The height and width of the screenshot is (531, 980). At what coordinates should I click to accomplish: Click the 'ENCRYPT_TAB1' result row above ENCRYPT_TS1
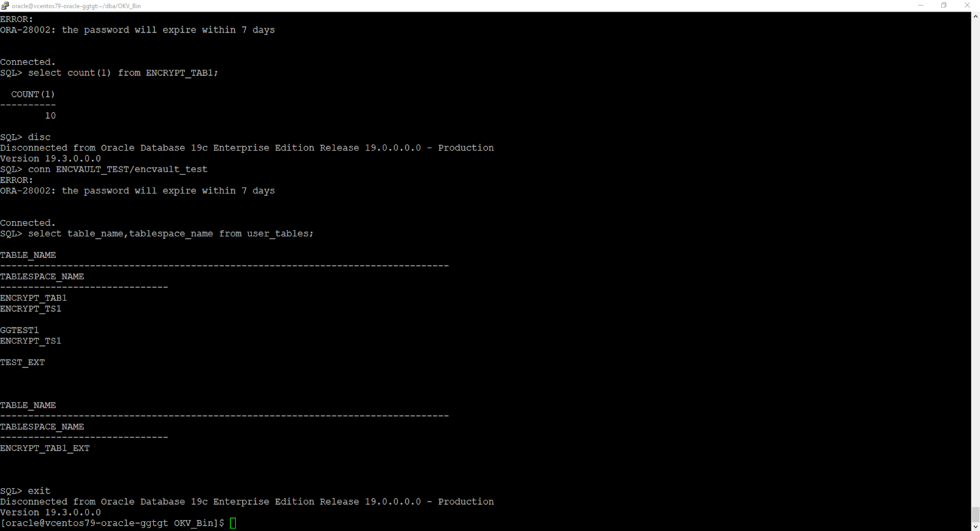(34, 298)
